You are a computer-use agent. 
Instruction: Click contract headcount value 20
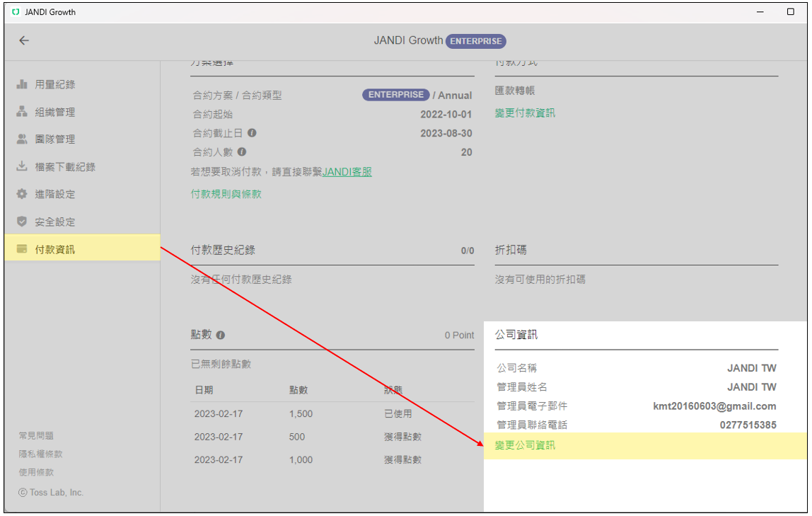[x=466, y=152]
